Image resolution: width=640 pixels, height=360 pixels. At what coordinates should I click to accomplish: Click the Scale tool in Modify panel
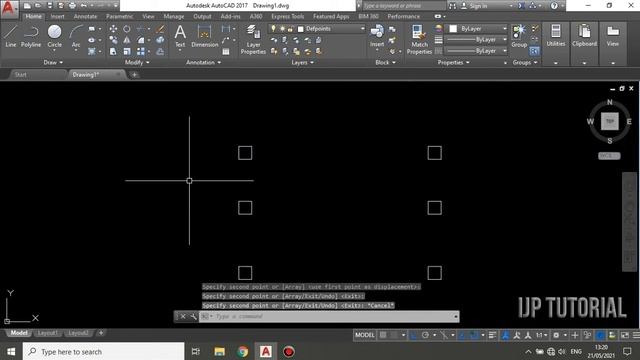(x=127, y=51)
